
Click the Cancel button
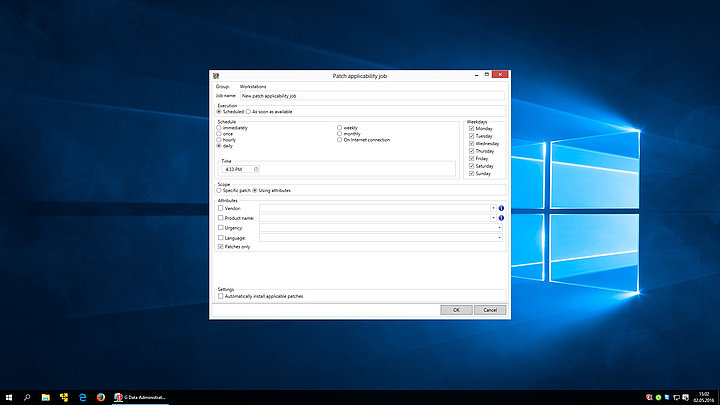pyautogui.click(x=490, y=310)
